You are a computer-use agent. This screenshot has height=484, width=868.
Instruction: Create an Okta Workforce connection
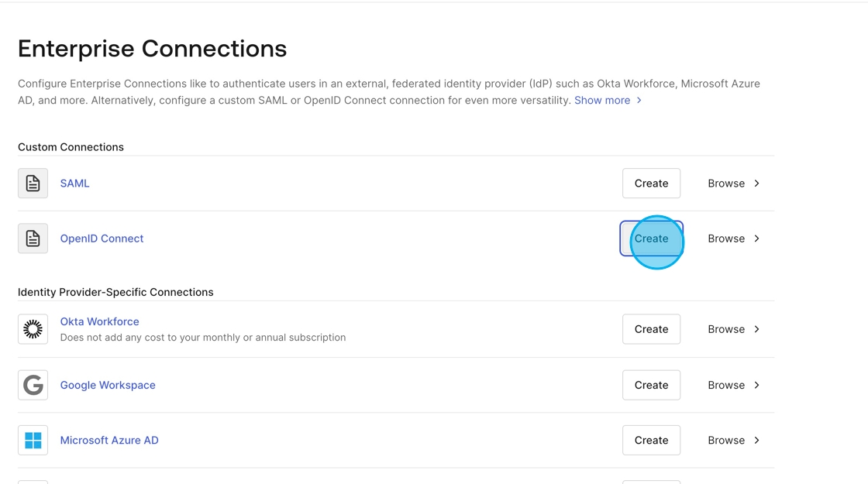(651, 329)
